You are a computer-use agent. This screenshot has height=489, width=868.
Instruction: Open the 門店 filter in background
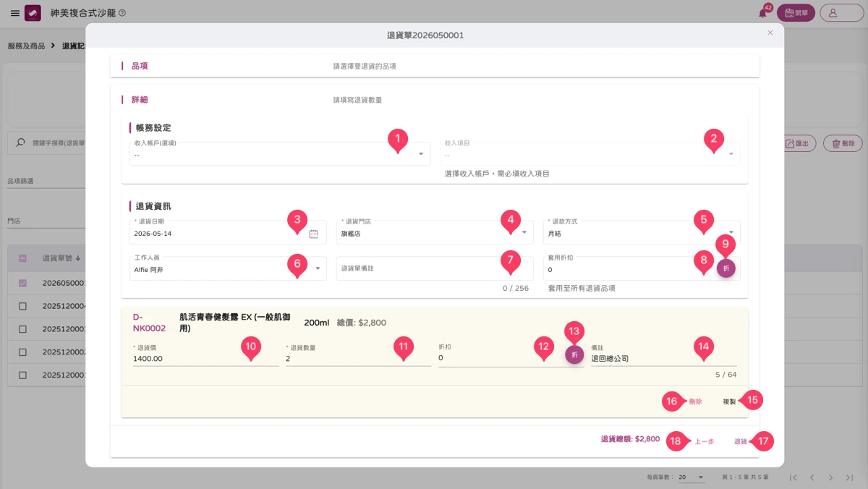46,221
